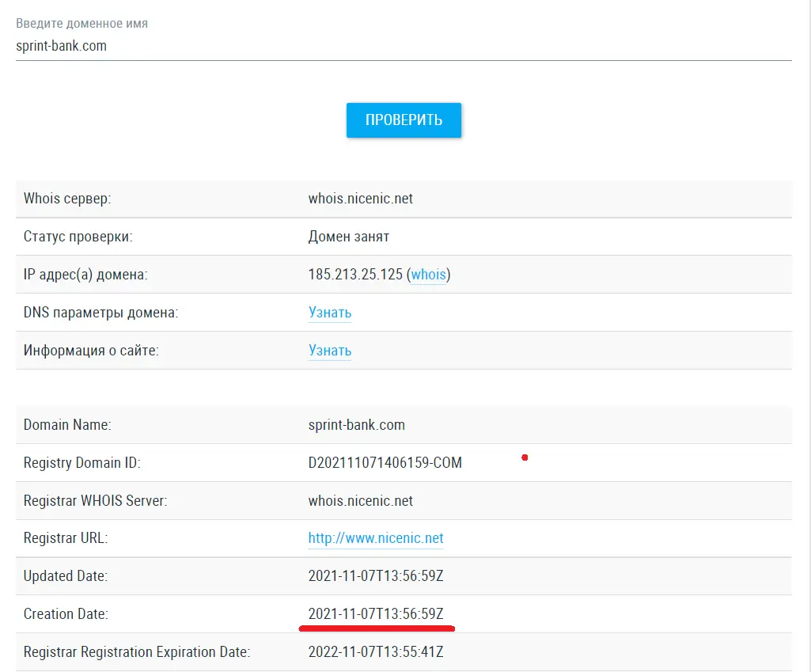Click the Введите доменное имя label
This screenshot has height=672, width=811.
81,24
